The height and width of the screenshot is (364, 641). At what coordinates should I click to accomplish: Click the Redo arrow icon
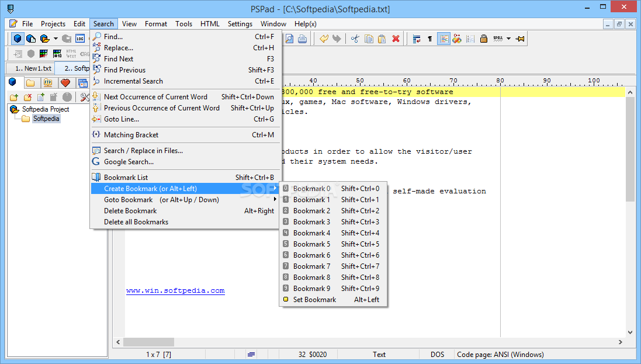pyautogui.click(x=337, y=39)
